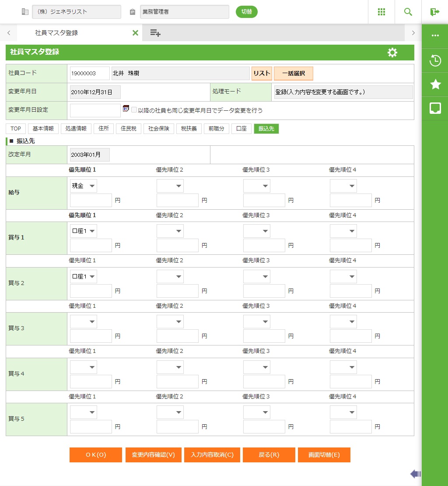Click the search magnifier icon
Screen dimensions: 448x486
point(408,12)
